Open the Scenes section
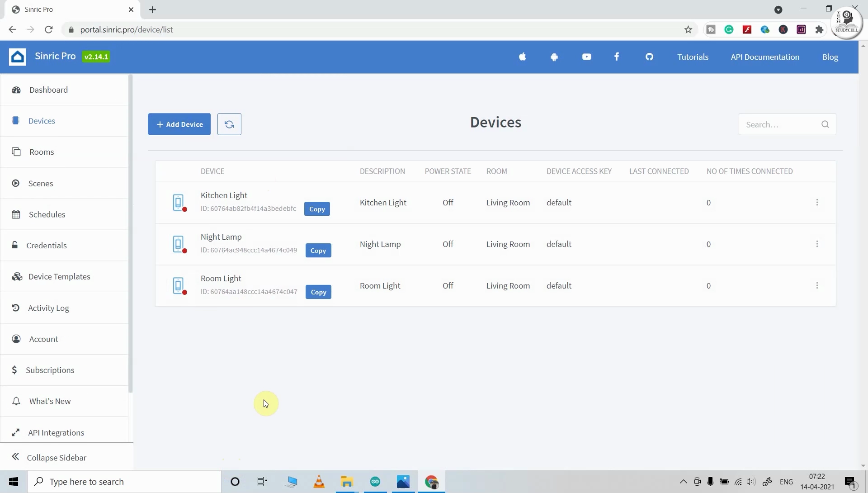 [x=41, y=183]
